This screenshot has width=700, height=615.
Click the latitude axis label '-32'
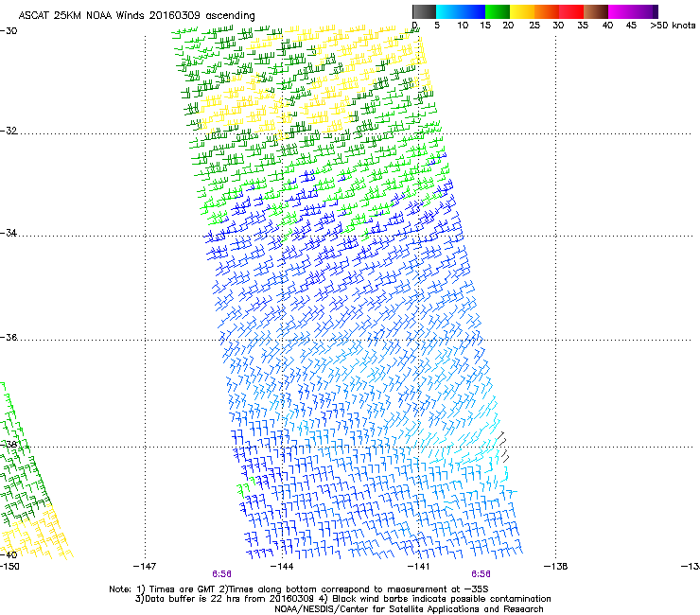(x=9, y=131)
